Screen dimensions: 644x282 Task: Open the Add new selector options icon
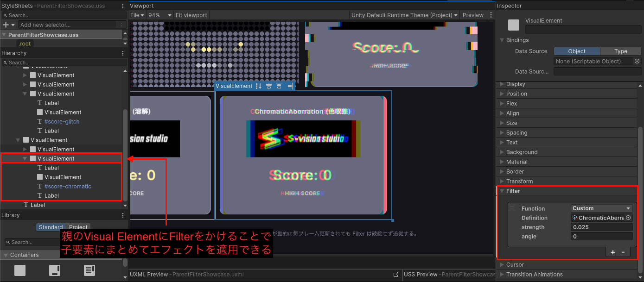click(x=121, y=25)
